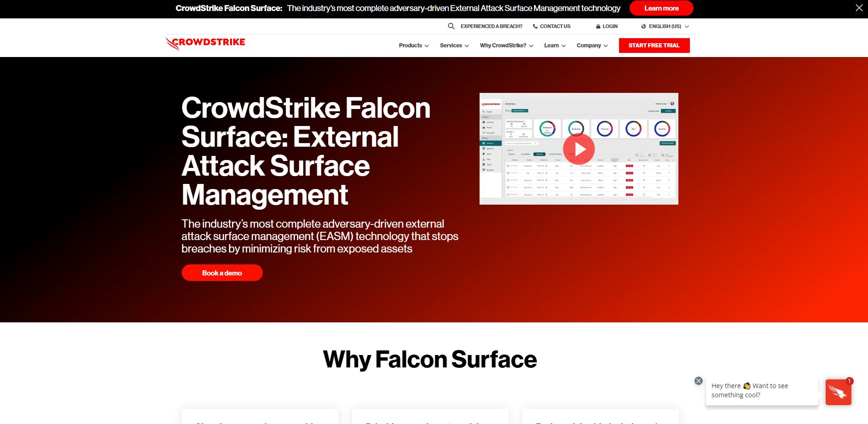Click the dashboard video thumbnail

[579, 149]
